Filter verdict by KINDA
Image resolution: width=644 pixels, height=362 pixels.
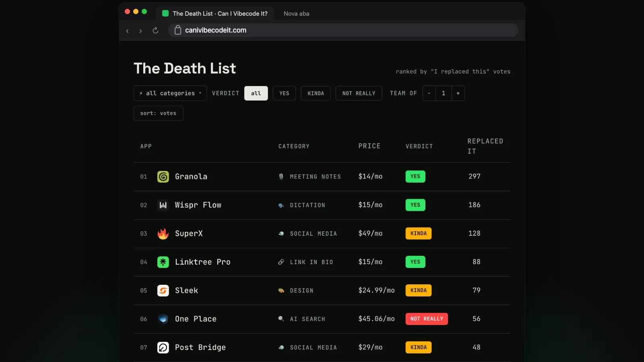coord(316,93)
